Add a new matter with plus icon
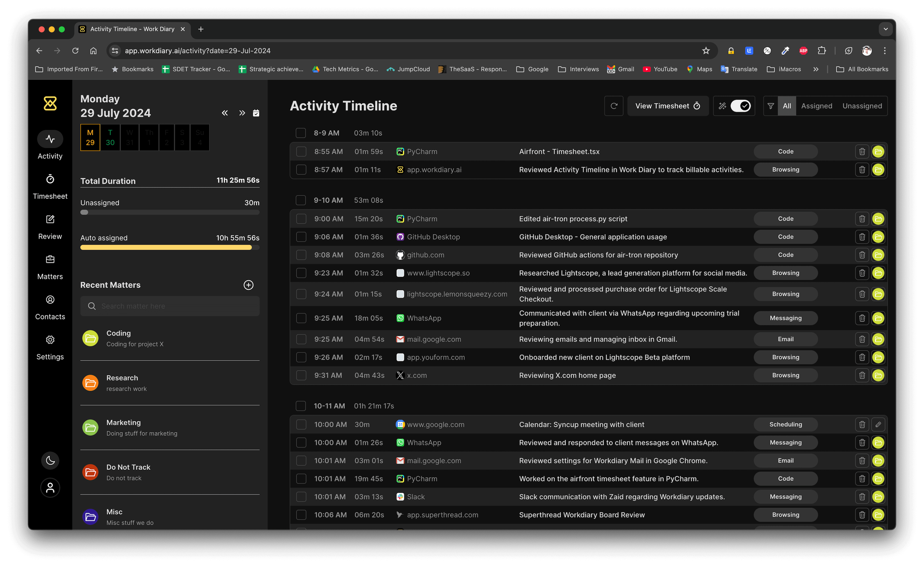Screen dimensions: 924x567 [249, 285]
